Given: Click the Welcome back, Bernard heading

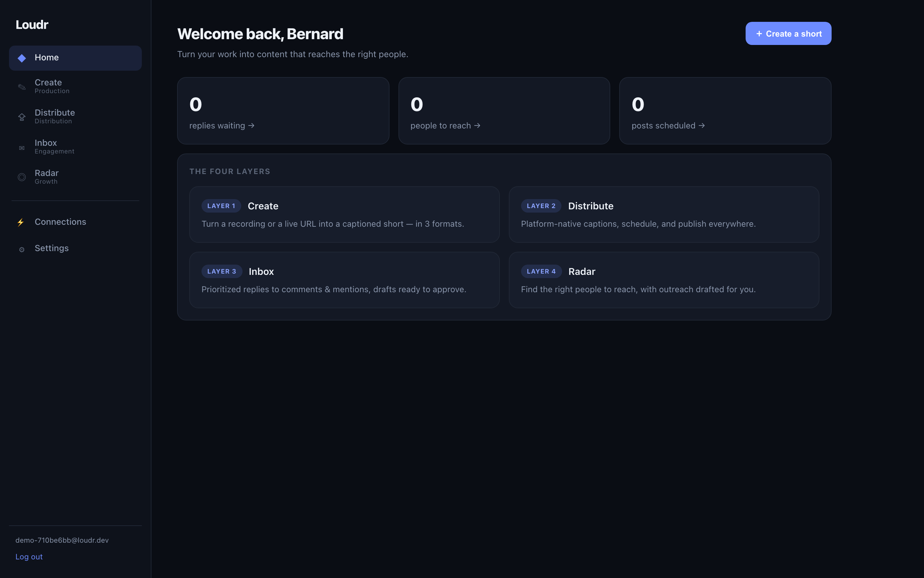Looking at the screenshot, I should (260, 34).
